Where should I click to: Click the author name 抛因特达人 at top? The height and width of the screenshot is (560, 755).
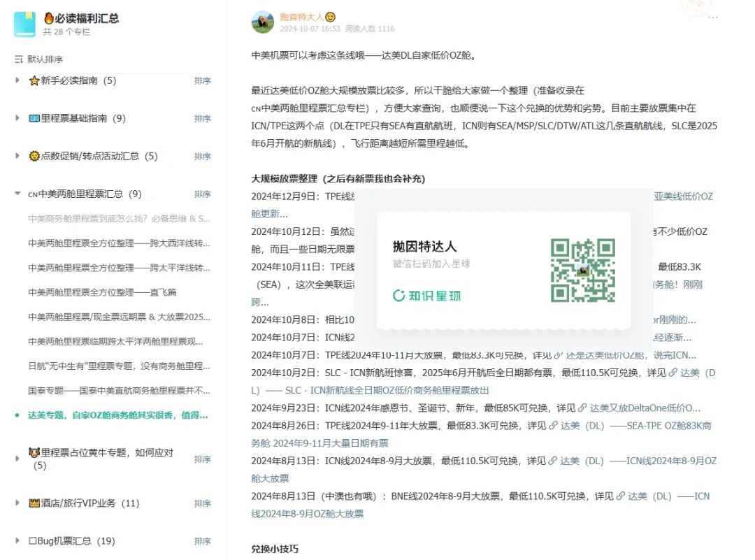click(x=302, y=17)
